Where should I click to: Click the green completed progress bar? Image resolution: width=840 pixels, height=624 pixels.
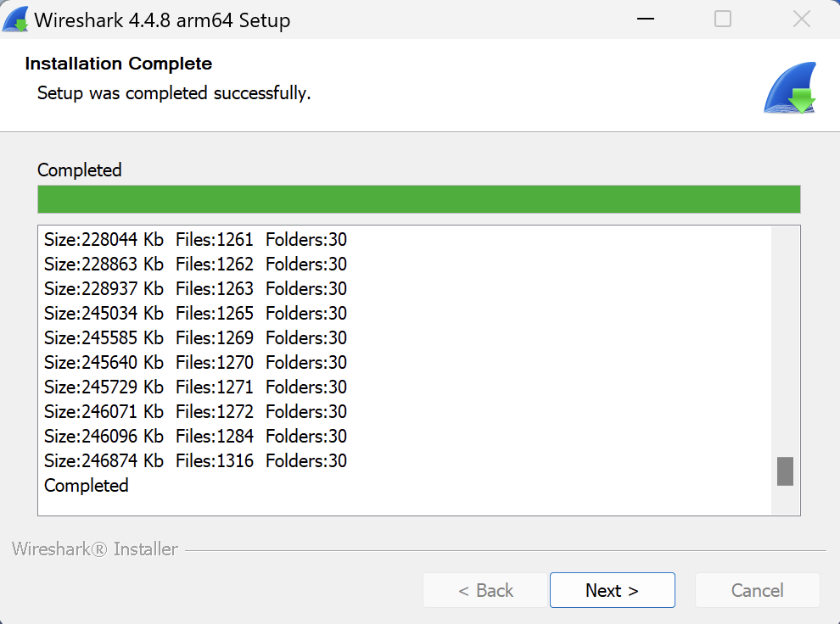click(x=418, y=198)
